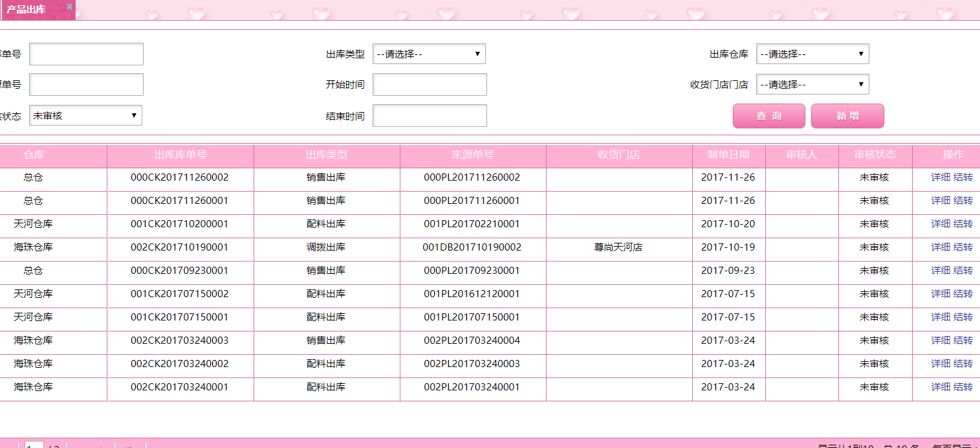
Task: Click the 新增 button to add record
Action: coord(847,115)
